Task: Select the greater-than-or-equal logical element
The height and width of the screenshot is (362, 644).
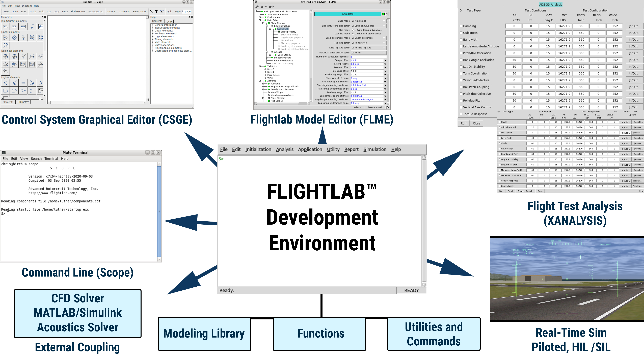Action: [32, 83]
